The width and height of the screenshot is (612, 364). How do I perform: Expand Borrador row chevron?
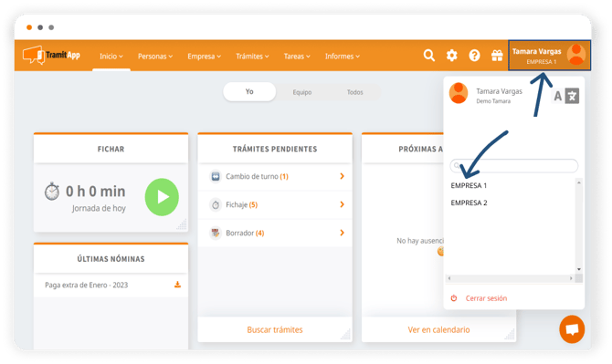click(x=342, y=233)
